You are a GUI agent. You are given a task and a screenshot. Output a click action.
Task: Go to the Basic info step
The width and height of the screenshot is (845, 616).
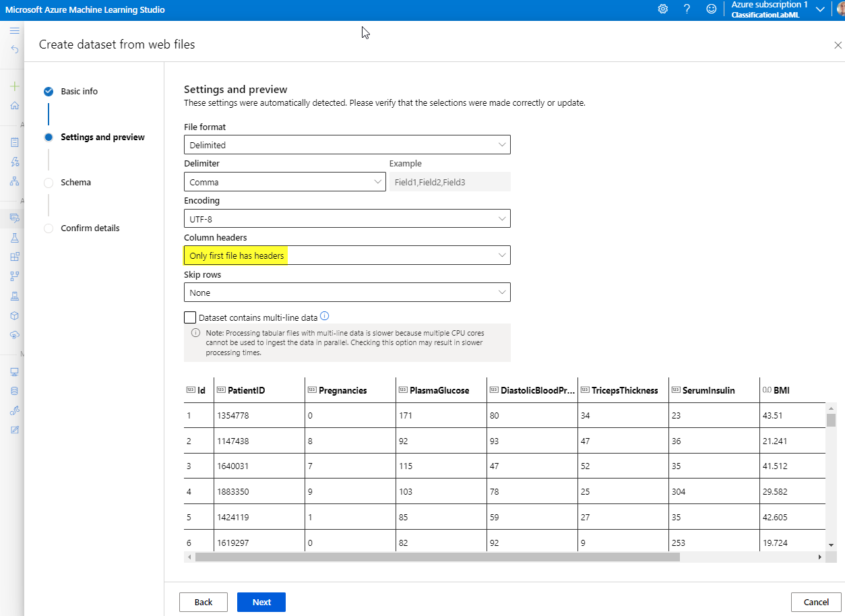click(79, 92)
